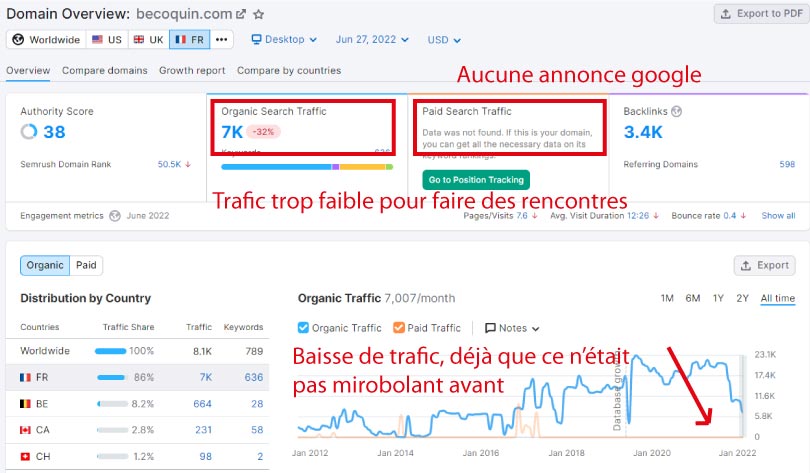Click CA keywords value 58
This screenshot has width=810, height=473.
tap(257, 430)
